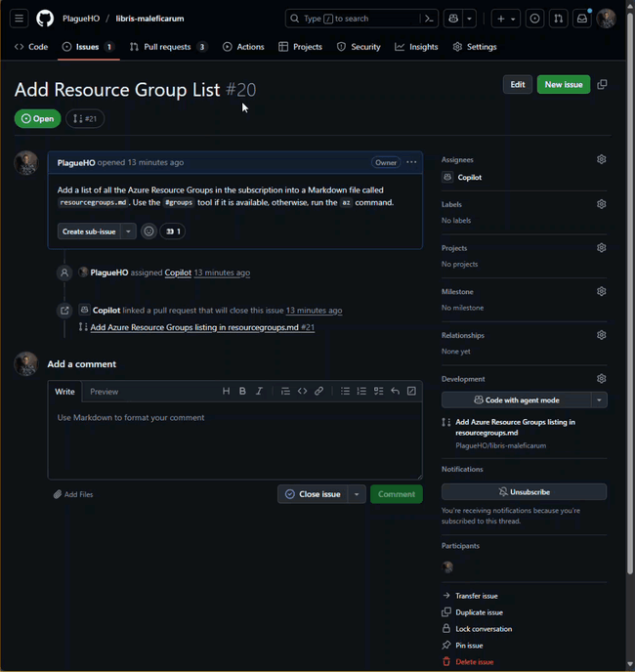635x672 pixels.
Task: Open linked pull request #21 badge
Action: tap(85, 119)
